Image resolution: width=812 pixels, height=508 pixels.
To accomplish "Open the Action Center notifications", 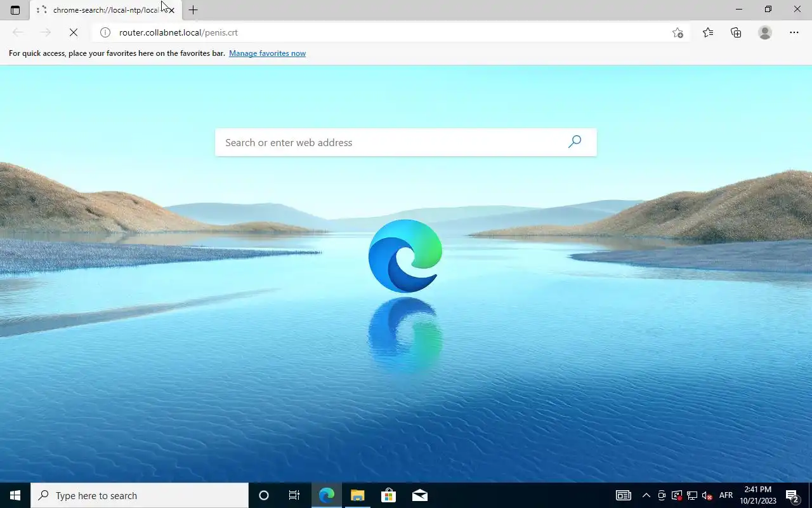I will [x=792, y=495].
